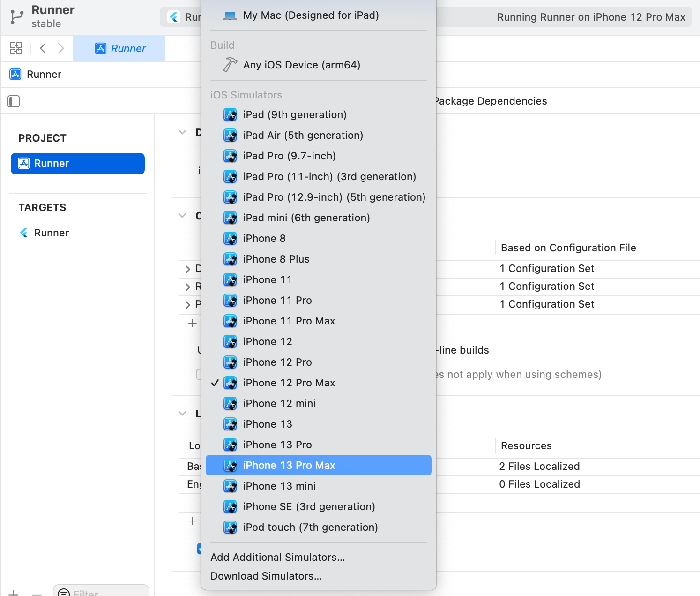Select Runner under PROJECT
The width and height of the screenshot is (700, 596).
(78, 164)
